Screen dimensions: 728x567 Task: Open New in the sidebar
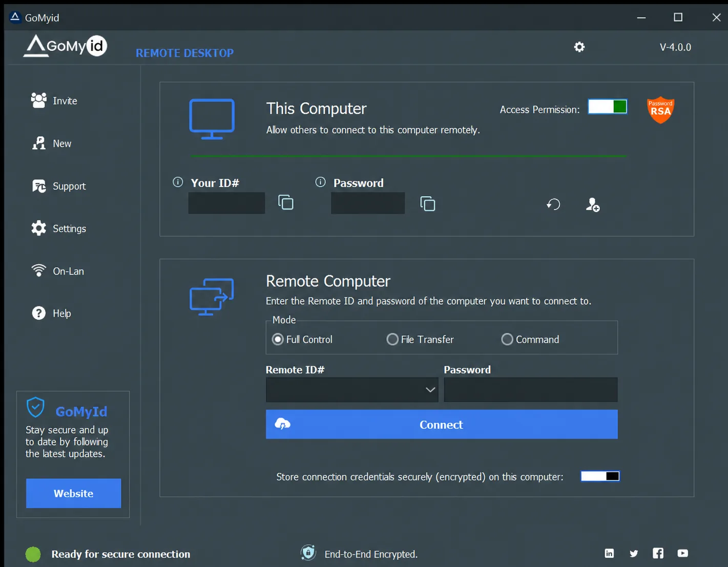[x=51, y=143]
